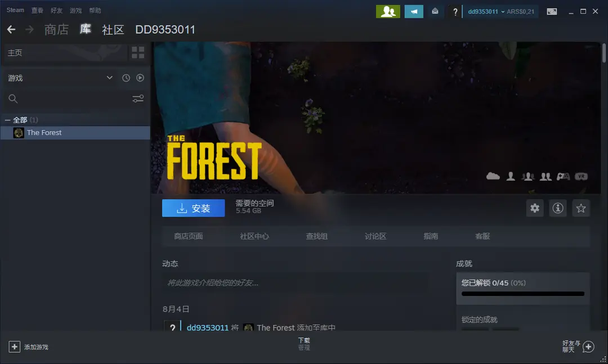Open friends chat plus icon at bottom right
This screenshot has width=608, height=364.
point(588,347)
